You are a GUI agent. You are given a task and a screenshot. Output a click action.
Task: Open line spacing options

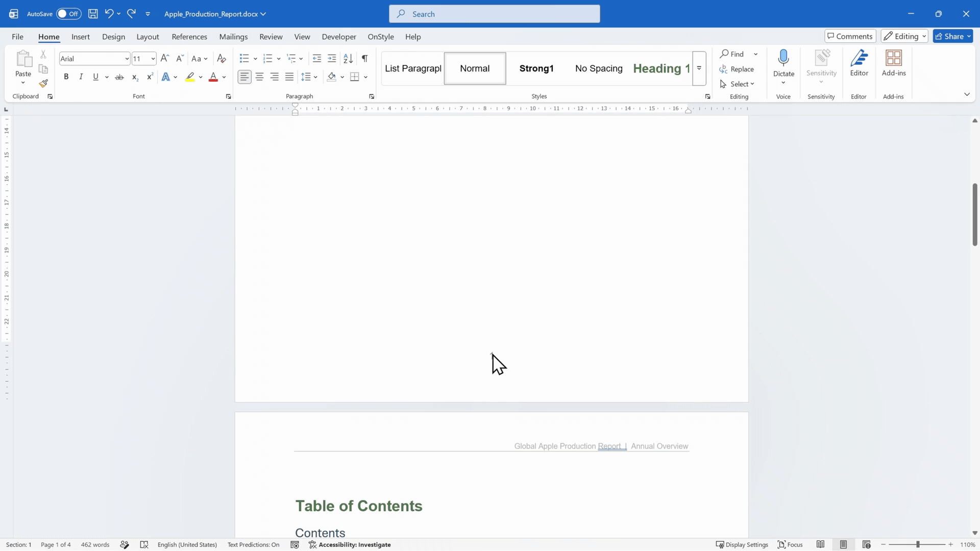pos(309,77)
